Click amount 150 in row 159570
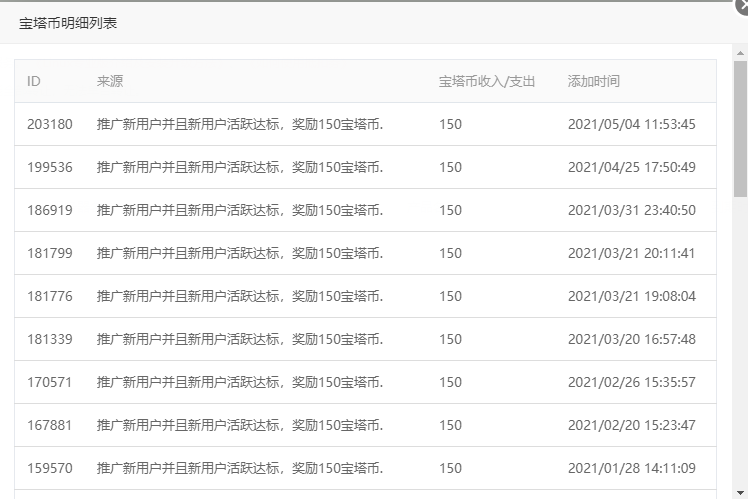Viewport: 748px width, 499px height. click(450, 468)
